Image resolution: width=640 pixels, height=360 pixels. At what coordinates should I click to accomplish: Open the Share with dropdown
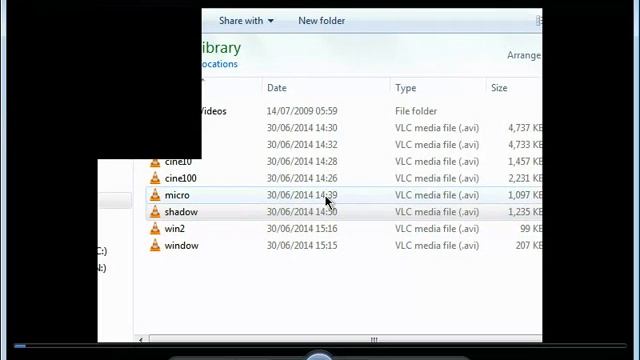(x=246, y=21)
